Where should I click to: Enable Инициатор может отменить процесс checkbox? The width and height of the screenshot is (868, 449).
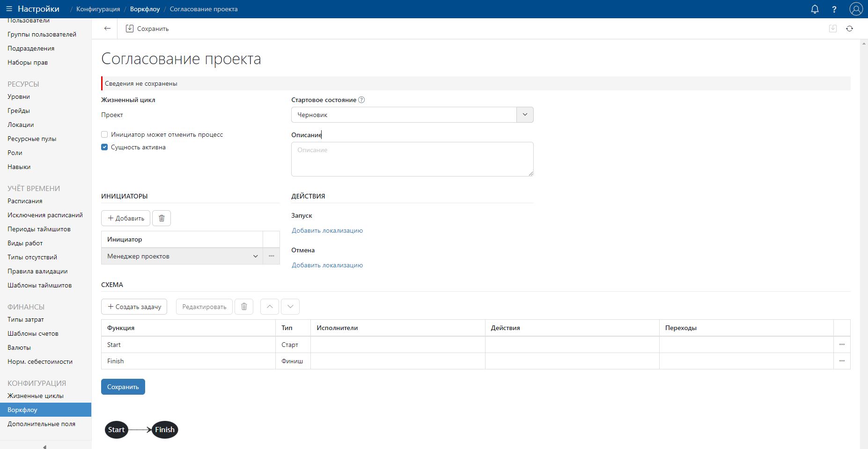pos(104,134)
